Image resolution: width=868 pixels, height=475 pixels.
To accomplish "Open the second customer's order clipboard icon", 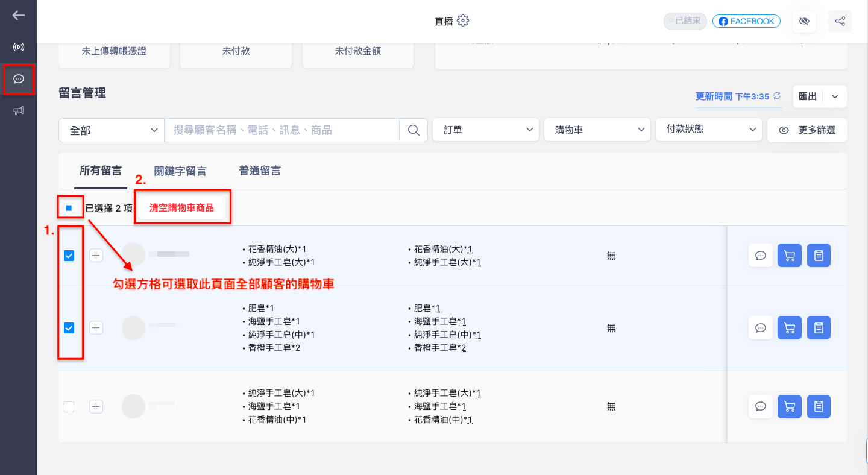I will [x=819, y=328].
